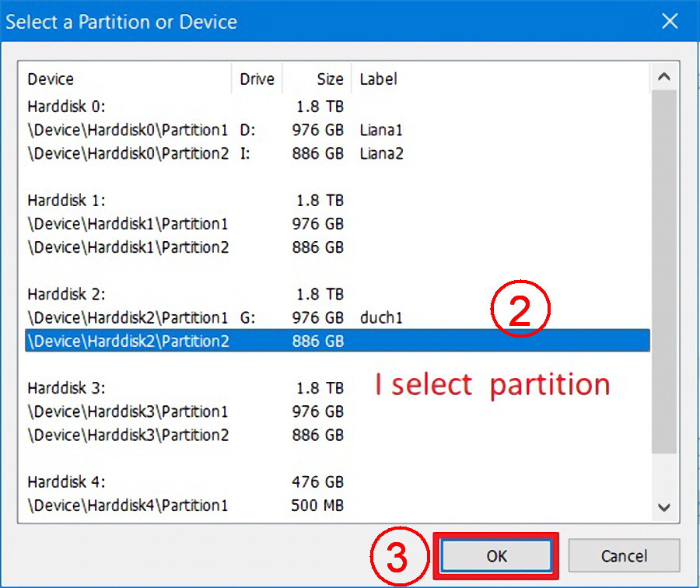Click the 476 GB size cell
This screenshot has width=700, height=588.
coord(318,481)
